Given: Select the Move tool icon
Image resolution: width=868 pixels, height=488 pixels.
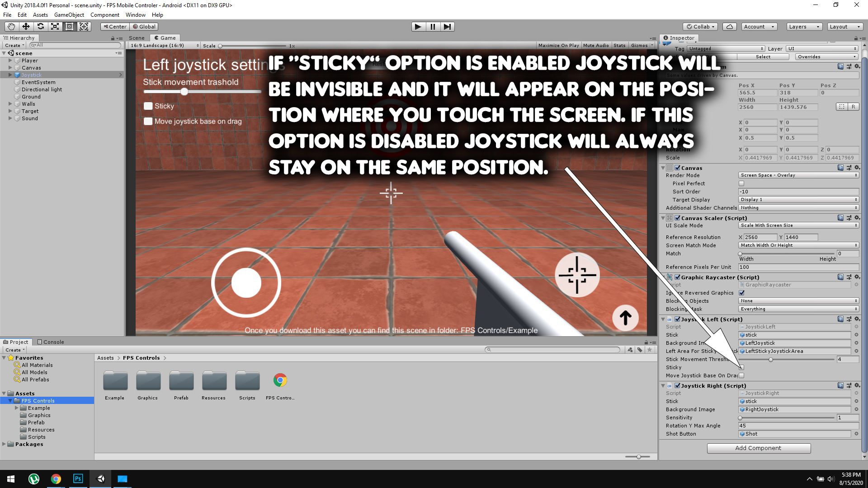Looking at the screenshot, I should coord(26,27).
